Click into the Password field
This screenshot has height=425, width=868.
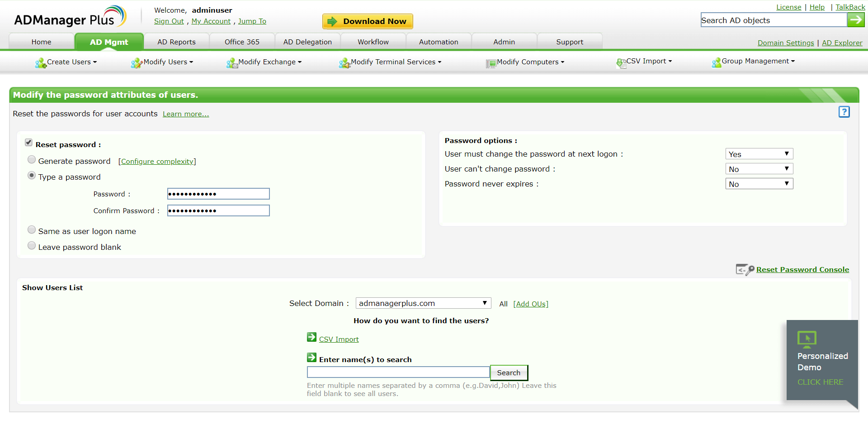click(x=218, y=194)
